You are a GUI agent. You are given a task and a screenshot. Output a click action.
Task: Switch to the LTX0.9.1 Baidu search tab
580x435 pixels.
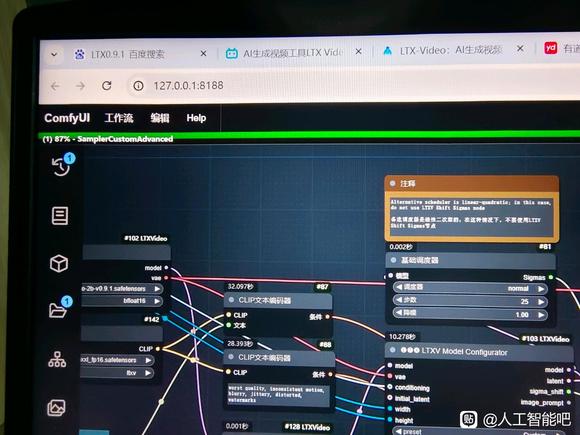pyautogui.click(x=127, y=54)
